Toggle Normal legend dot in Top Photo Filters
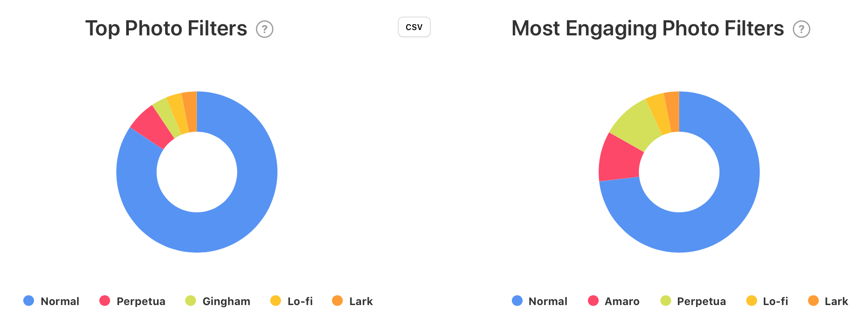 [29, 301]
